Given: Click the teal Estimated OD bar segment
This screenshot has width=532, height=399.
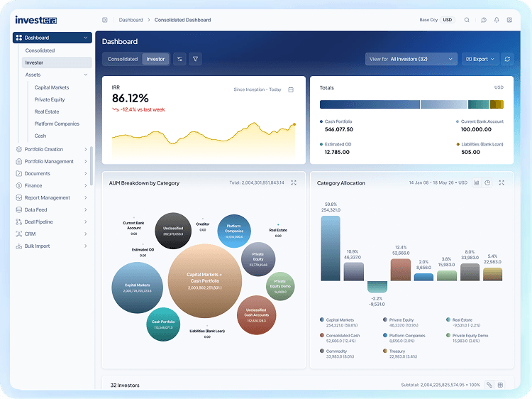Looking at the screenshot, I should (479, 104).
